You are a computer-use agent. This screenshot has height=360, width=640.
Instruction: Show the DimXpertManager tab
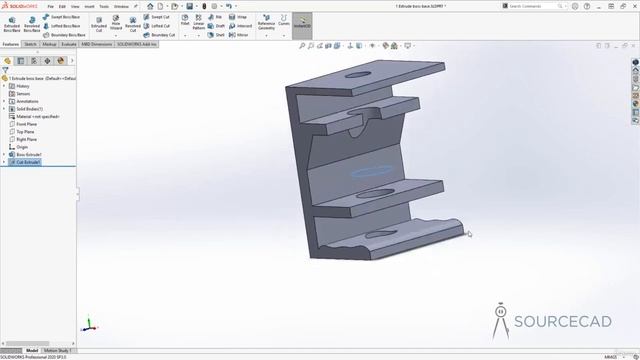pyautogui.click(x=47, y=61)
